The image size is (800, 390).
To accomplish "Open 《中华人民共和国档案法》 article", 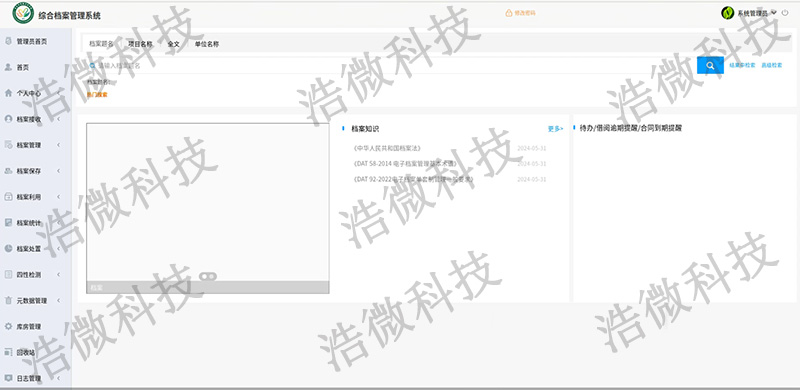I will coord(386,148).
